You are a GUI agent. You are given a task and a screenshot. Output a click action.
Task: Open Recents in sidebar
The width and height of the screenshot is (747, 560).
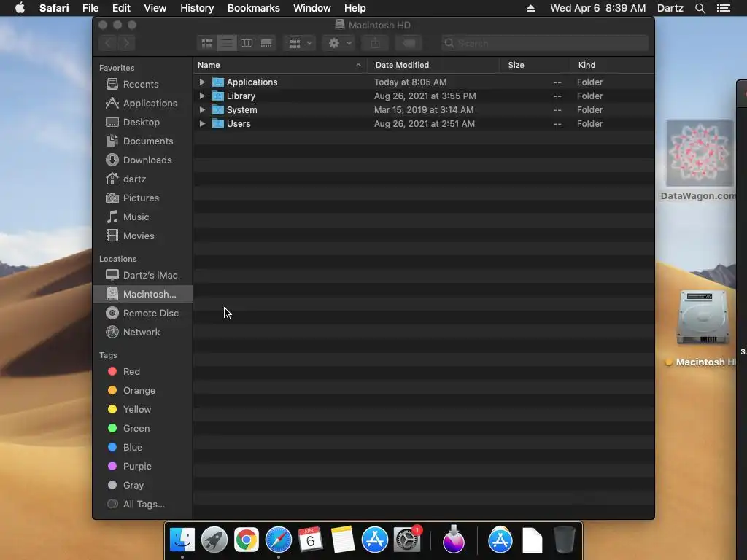click(x=143, y=84)
